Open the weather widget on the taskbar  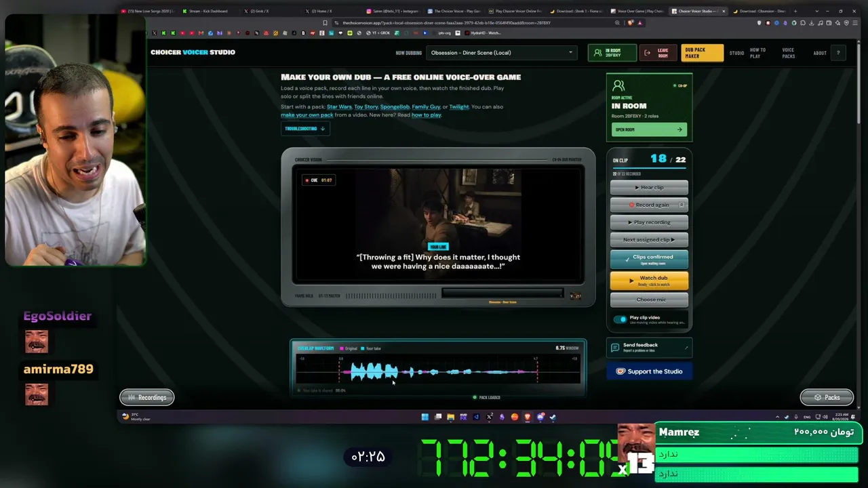coord(136,417)
